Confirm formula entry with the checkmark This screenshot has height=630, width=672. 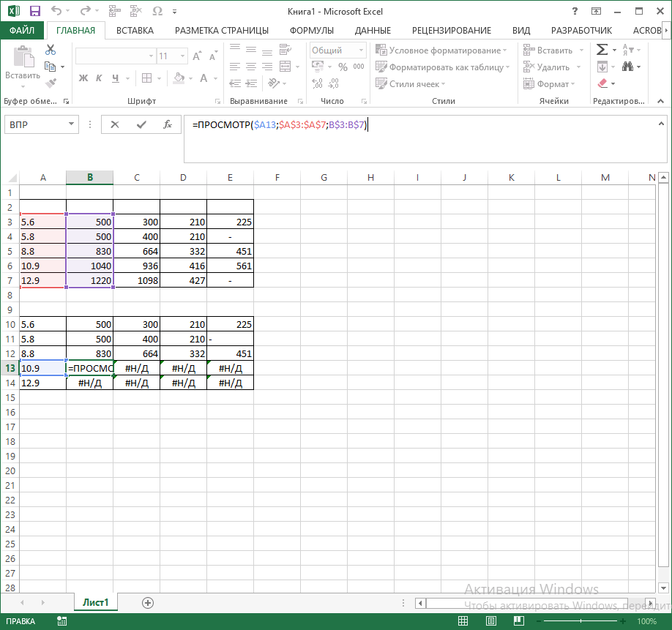(141, 124)
